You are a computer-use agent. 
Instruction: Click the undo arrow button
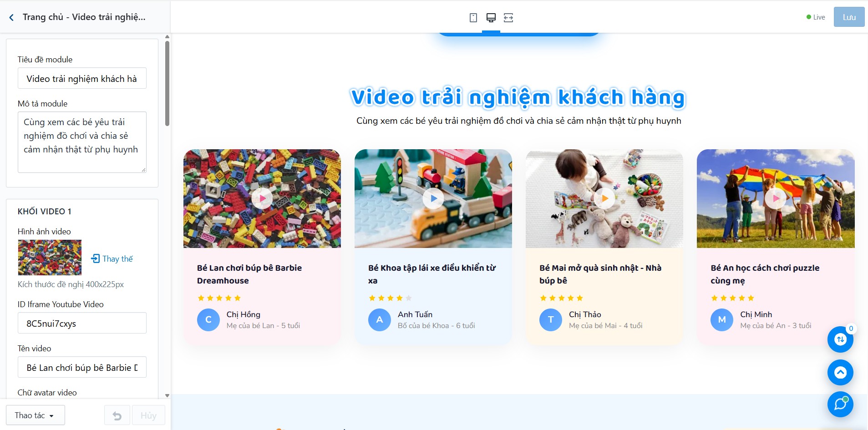pos(117,415)
